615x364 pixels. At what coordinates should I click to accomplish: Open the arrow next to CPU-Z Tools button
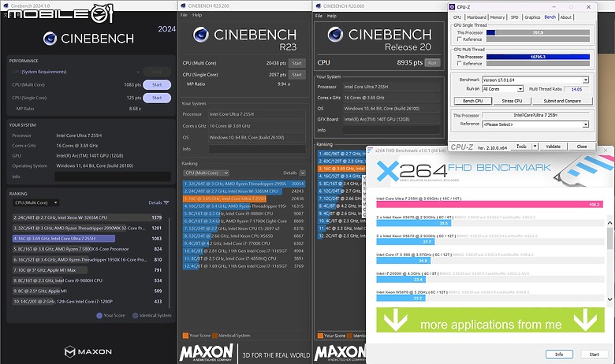(x=535, y=146)
